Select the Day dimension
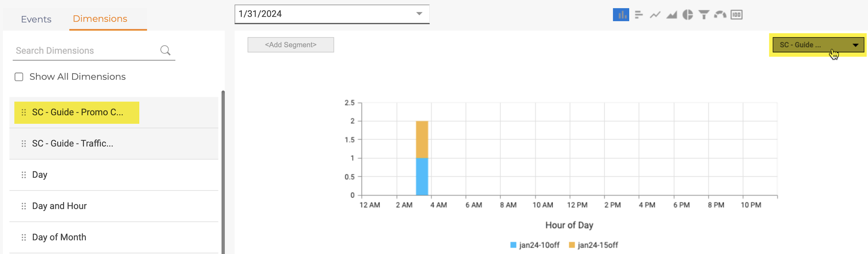868x254 pixels. point(114,175)
